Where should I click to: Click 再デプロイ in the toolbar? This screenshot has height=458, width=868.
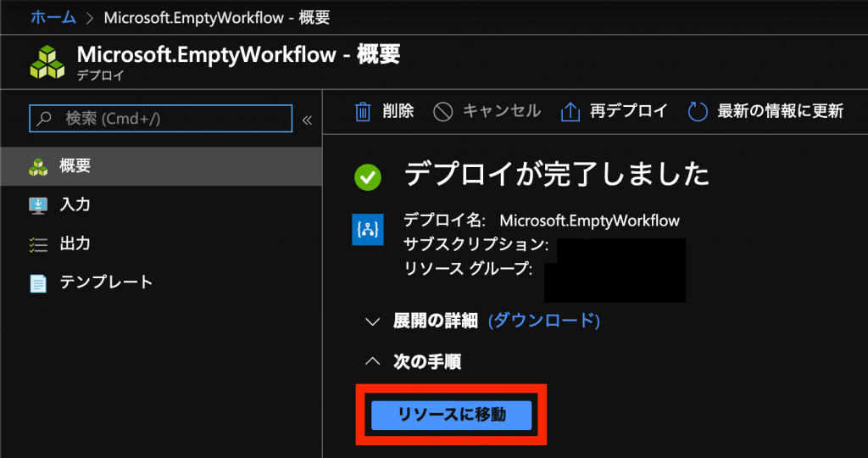pyautogui.click(x=629, y=111)
